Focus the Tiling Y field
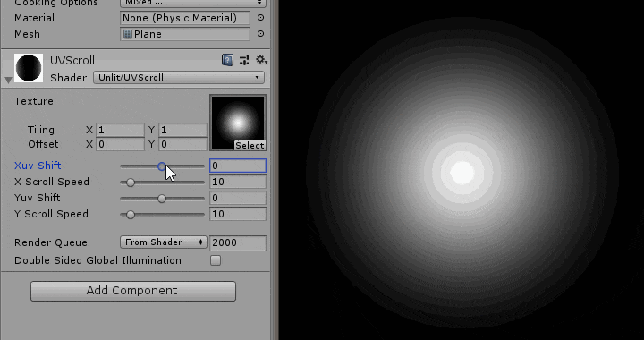The image size is (644, 340). point(182,130)
